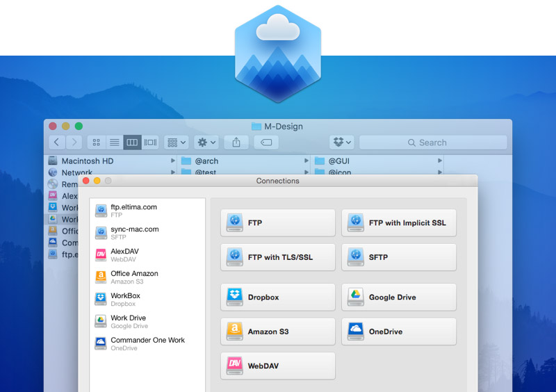The image size is (556, 392).
Task: Add a new Amazon S3 connection
Action: [277, 332]
